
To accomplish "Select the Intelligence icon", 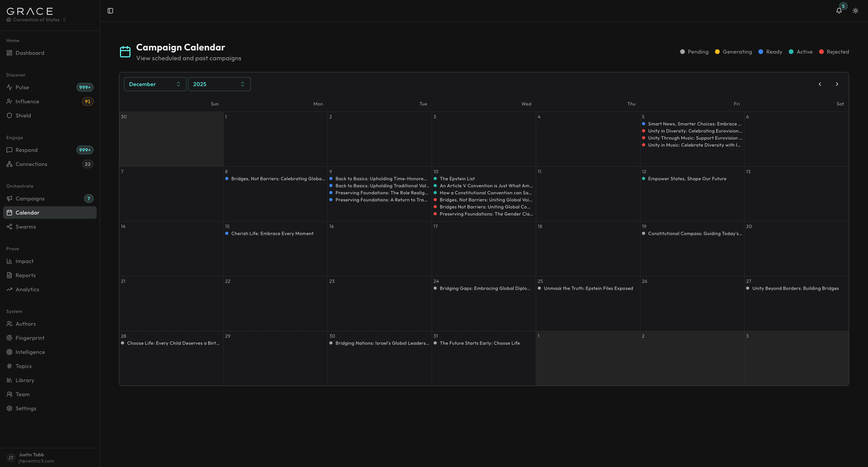I will click(9, 352).
